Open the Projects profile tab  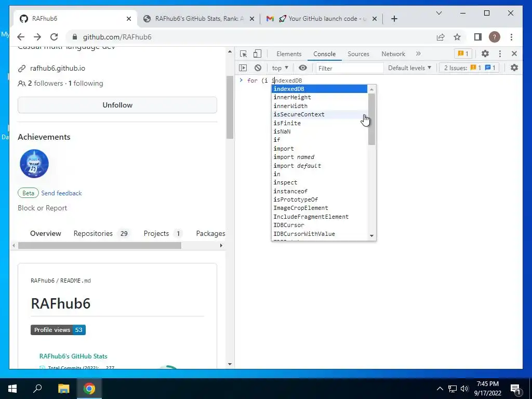(x=163, y=233)
